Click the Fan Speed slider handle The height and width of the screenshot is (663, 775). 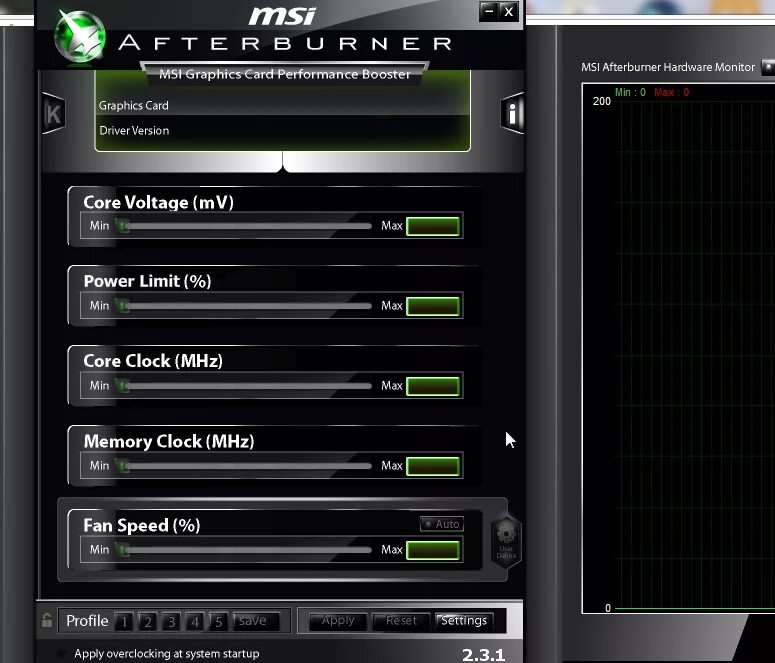coord(123,550)
